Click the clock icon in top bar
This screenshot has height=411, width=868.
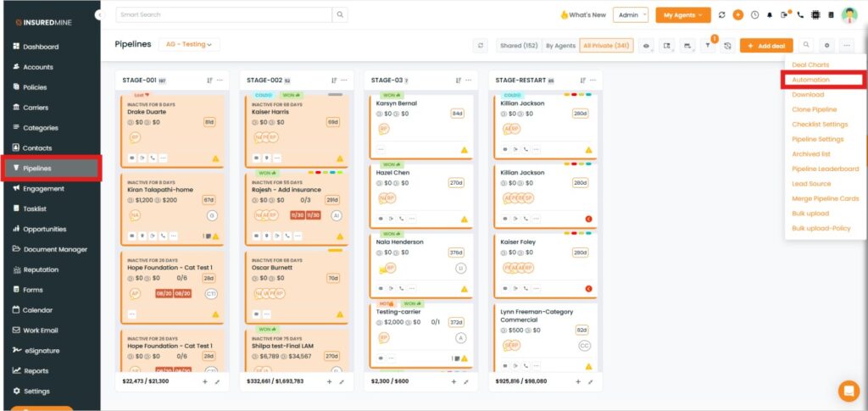point(754,15)
